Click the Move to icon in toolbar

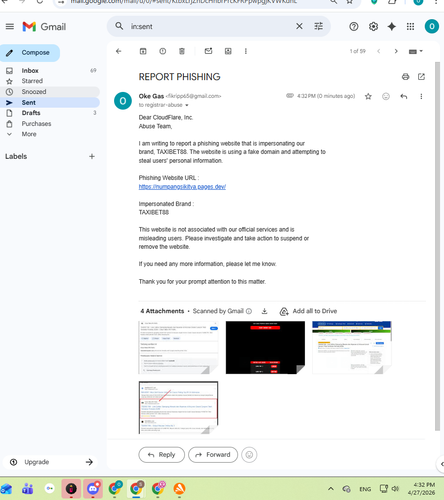point(228,51)
